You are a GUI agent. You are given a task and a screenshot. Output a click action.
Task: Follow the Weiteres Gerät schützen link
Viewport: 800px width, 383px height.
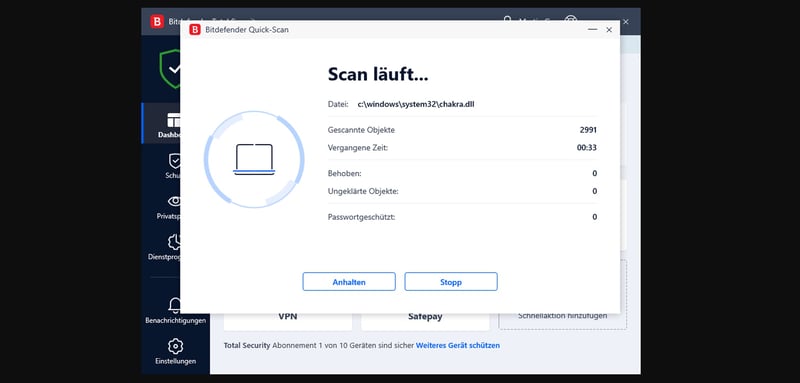coord(458,345)
